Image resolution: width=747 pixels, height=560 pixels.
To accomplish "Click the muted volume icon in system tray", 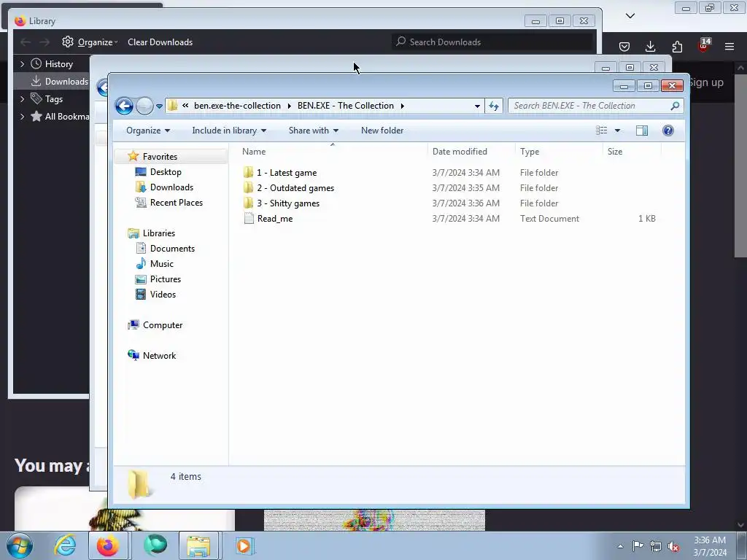I will 673,546.
